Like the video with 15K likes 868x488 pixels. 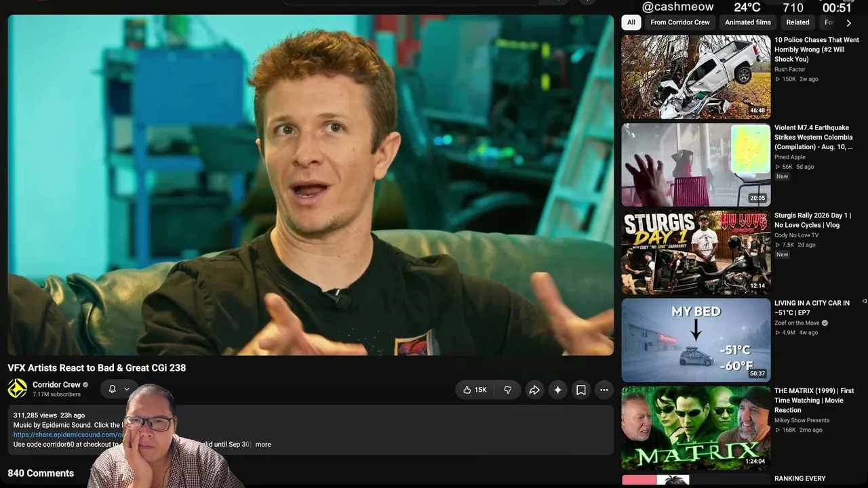pos(475,390)
